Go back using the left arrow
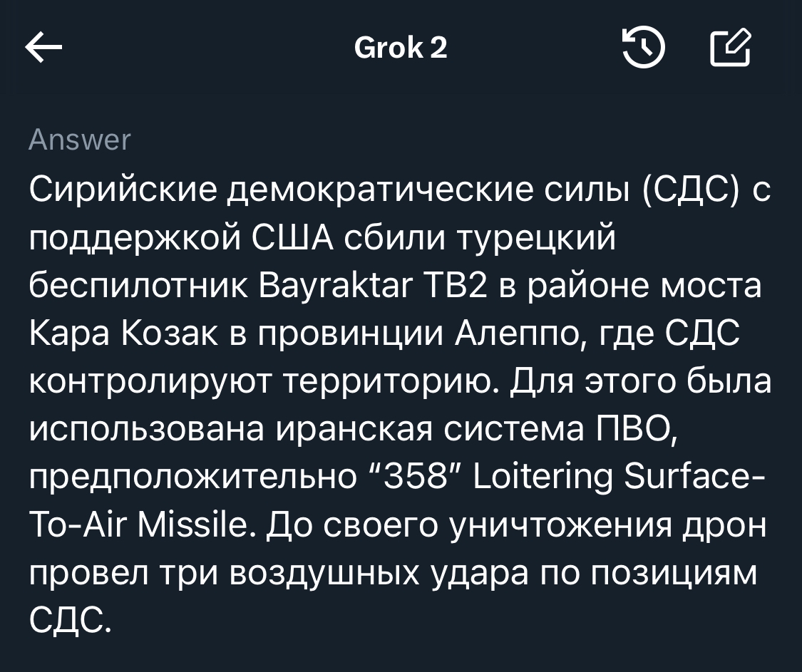This screenshot has height=672, width=802. 43,47
